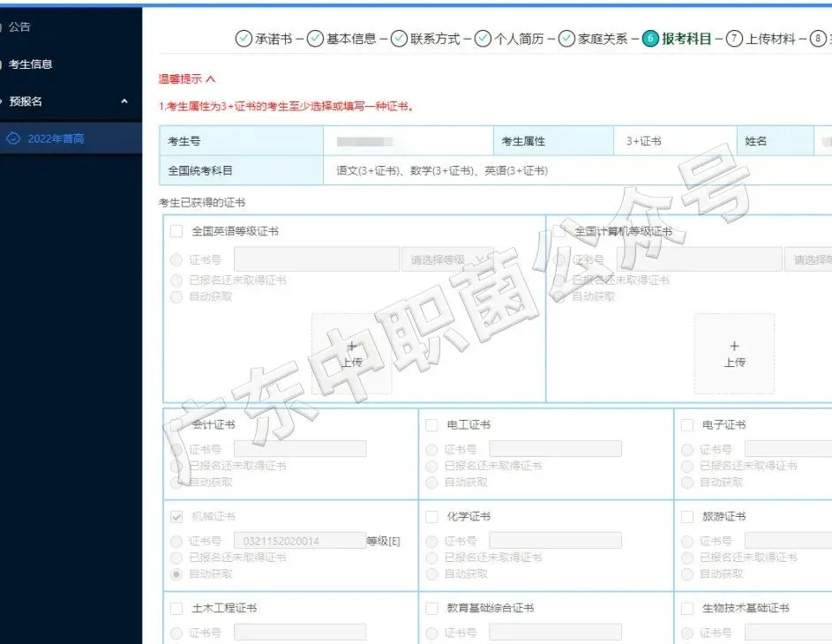
Task: Click the checkmark icon beside 基本信息 step
Action: [315, 39]
